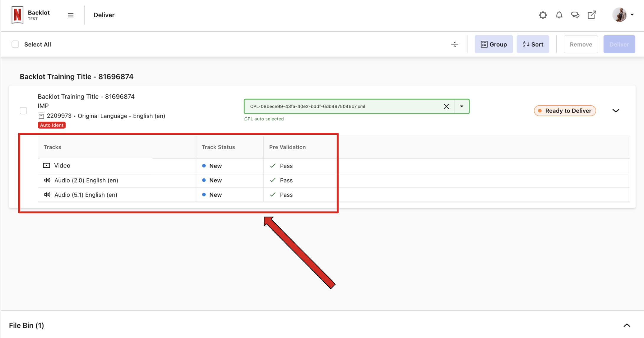The height and width of the screenshot is (338, 644).
Task: Click the external link/open icon
Action: pos(592,15)
